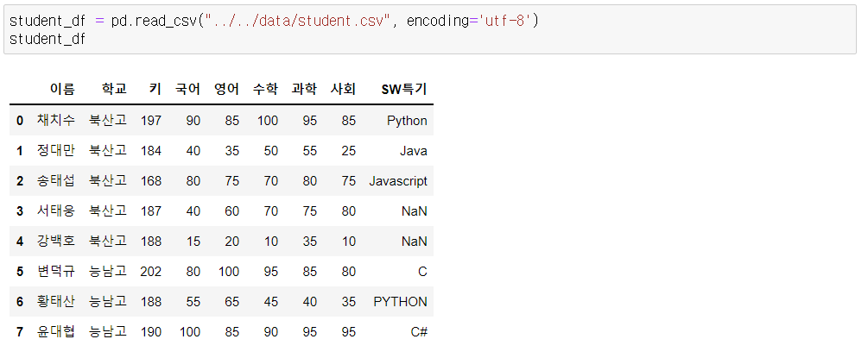Click row index 0

tap(20, 121)
